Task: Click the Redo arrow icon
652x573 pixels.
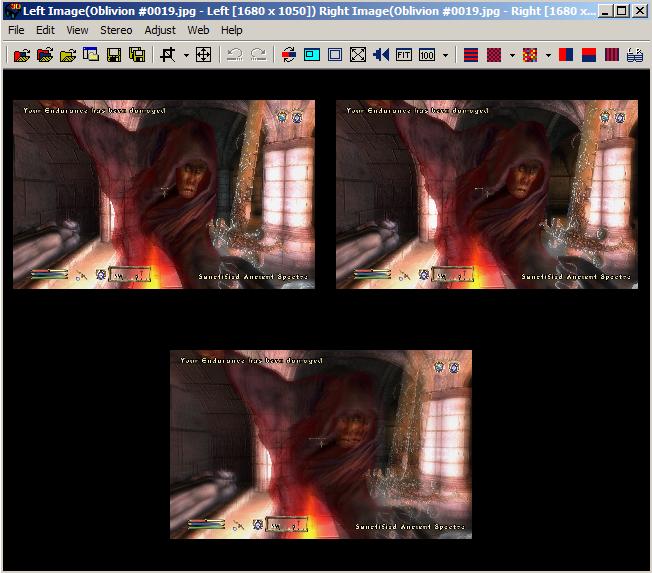Action: pos(258,55)
